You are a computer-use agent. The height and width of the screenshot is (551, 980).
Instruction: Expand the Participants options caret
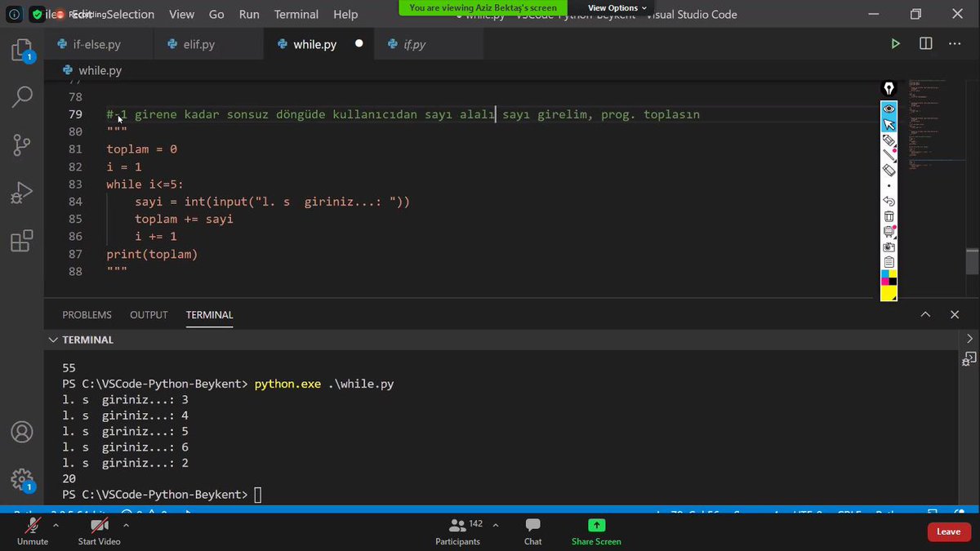pos(495,525)
